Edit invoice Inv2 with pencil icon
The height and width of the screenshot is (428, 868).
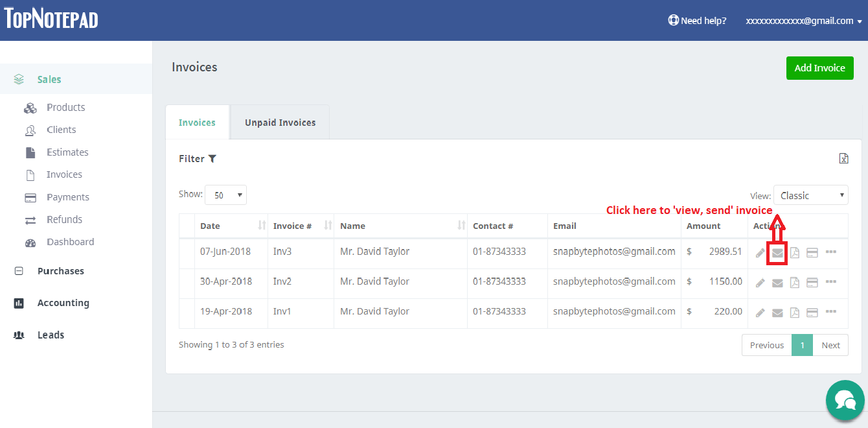click(x=760, y=283)
